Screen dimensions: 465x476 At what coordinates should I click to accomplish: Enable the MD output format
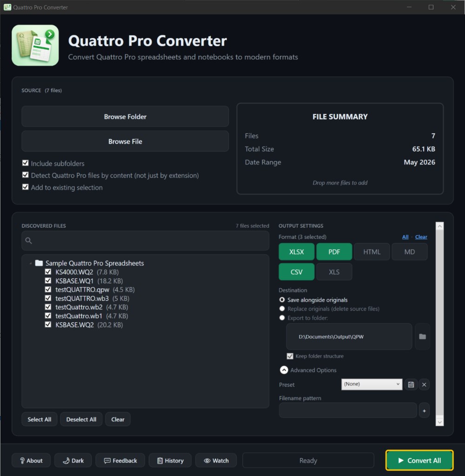point(409,251)
